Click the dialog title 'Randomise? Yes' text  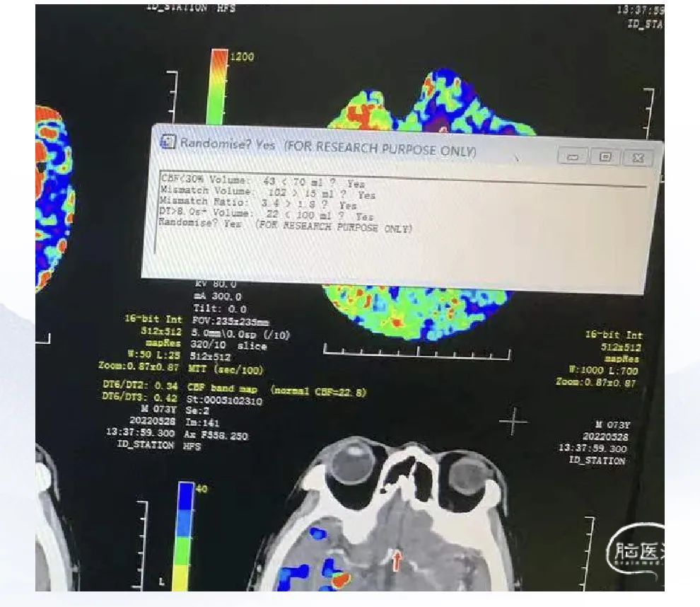point(227,144)
